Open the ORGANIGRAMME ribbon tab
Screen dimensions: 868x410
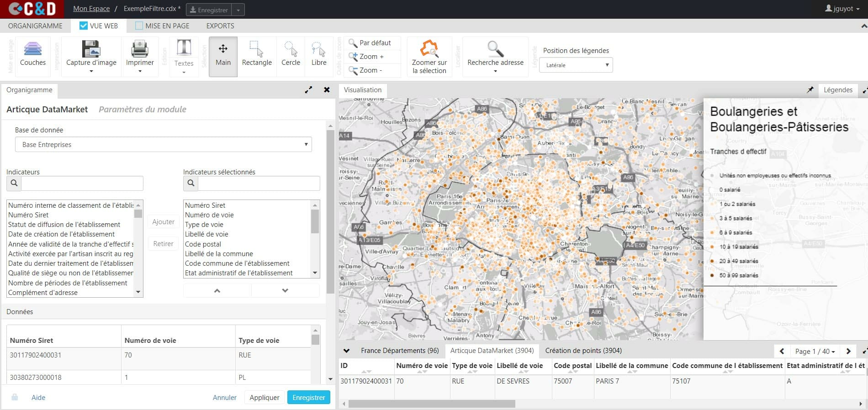coord(35,26)
